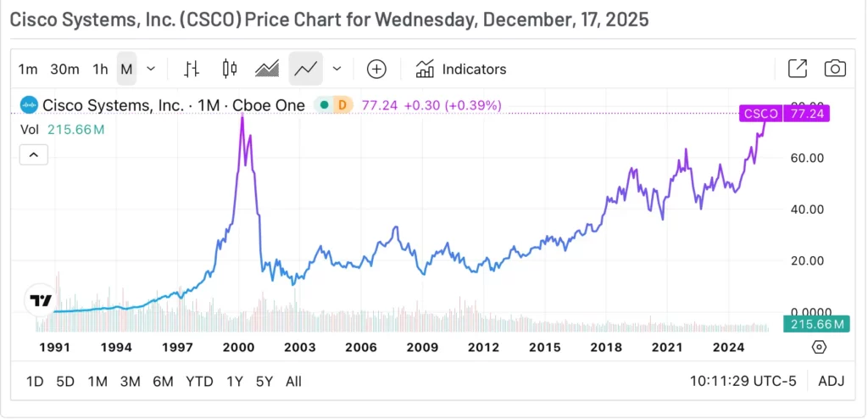The image size is (868, 419).
Task: Take a chart snapshot with camera icon
Action: pyautogui.click(x=836, y=69)
